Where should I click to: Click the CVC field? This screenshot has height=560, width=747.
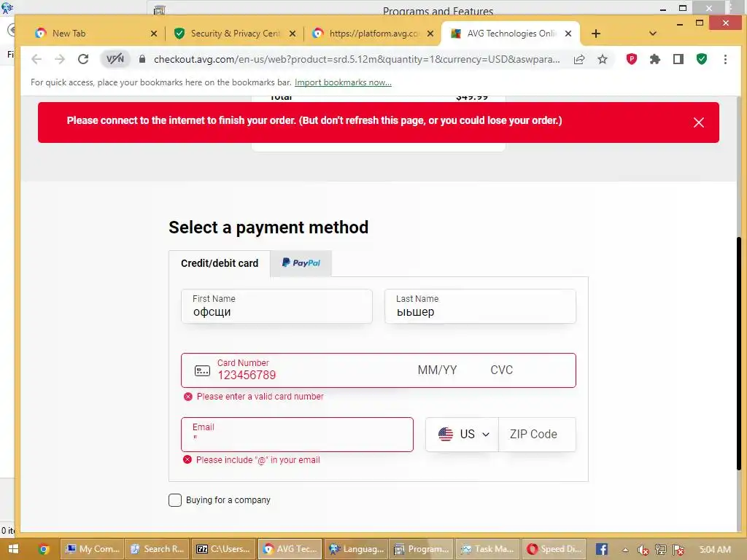[502, 370]
